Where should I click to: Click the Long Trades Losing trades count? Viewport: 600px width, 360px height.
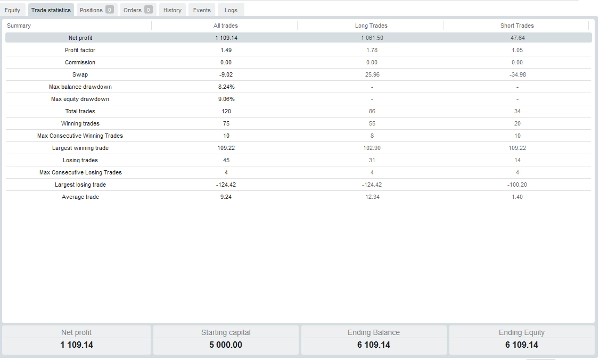click(372, 160)
